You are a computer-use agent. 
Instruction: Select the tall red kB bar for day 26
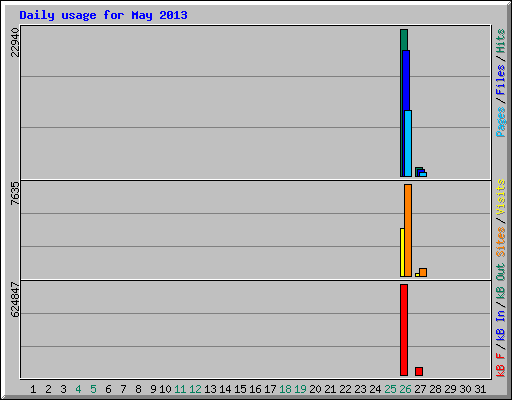404,330
